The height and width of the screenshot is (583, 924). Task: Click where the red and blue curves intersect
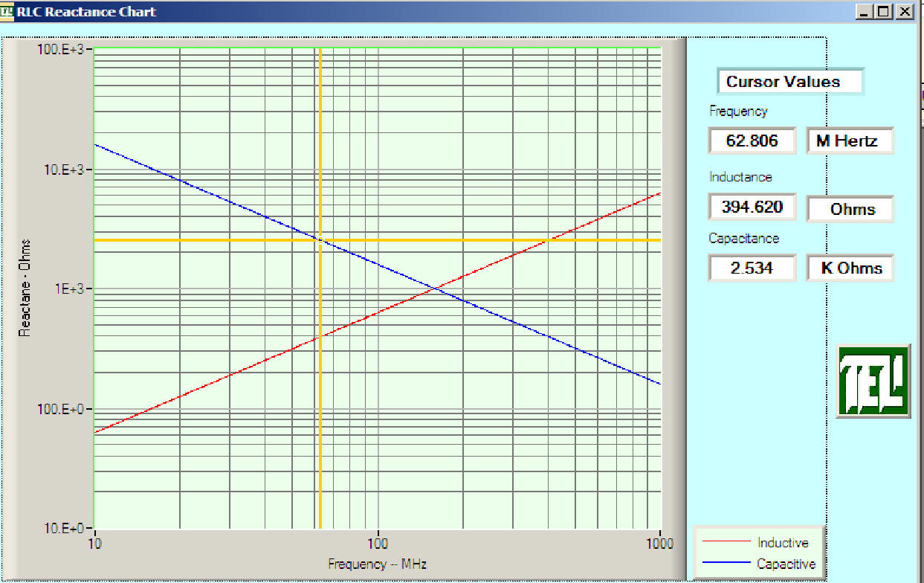437,288
